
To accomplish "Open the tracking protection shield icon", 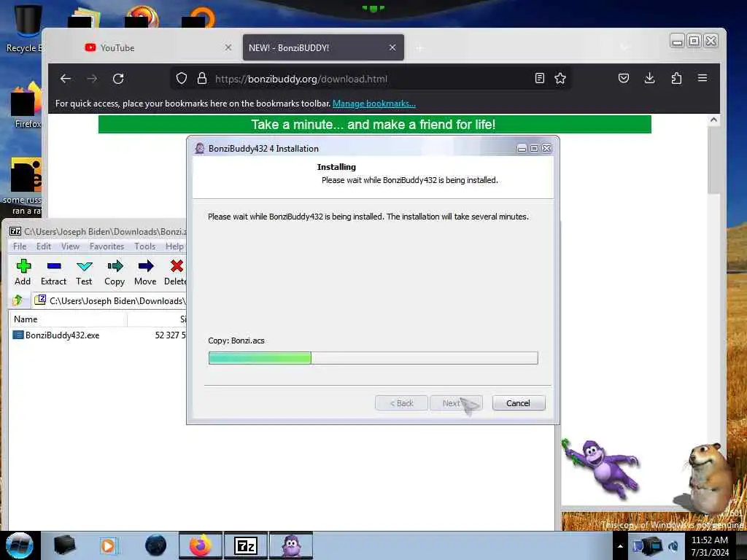I will [x=181, y=79].
